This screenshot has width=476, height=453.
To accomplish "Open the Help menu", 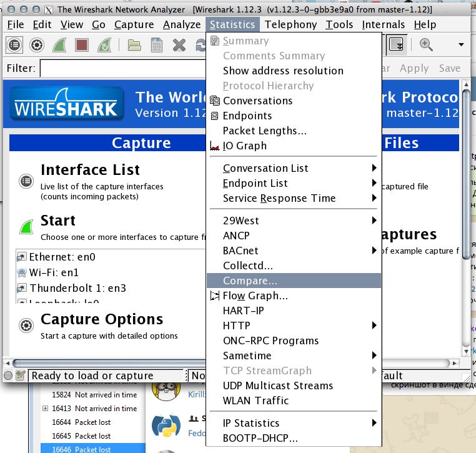I will click(425, 24).
